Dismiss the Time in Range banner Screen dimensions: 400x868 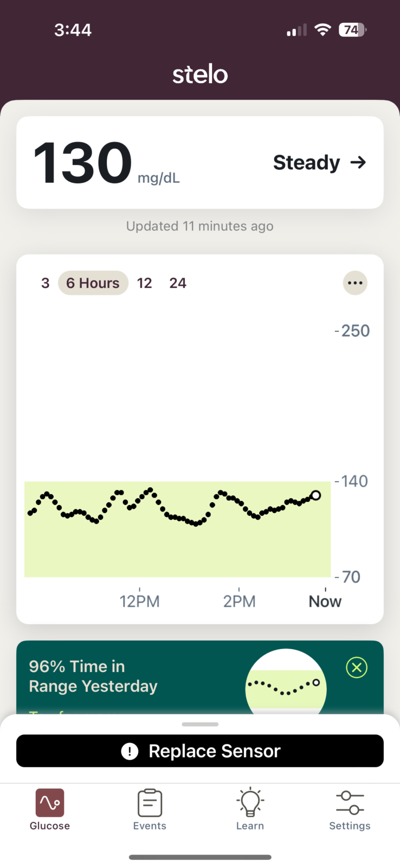tap(357, 667)
